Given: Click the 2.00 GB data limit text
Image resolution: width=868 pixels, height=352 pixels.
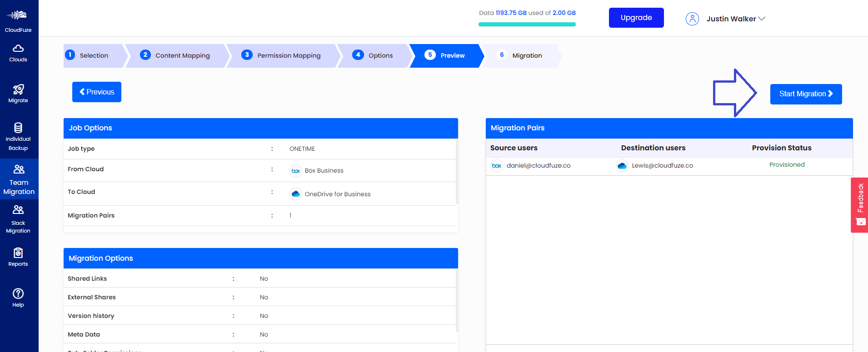Looking at the screenshot, I should [x=564, y=13].
